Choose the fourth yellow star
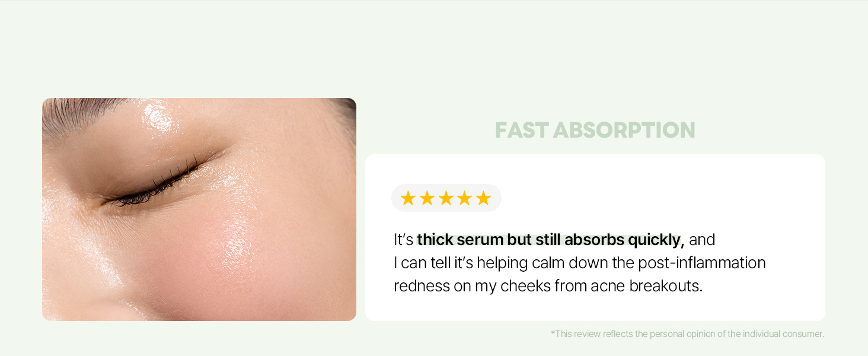 (465, 198)
